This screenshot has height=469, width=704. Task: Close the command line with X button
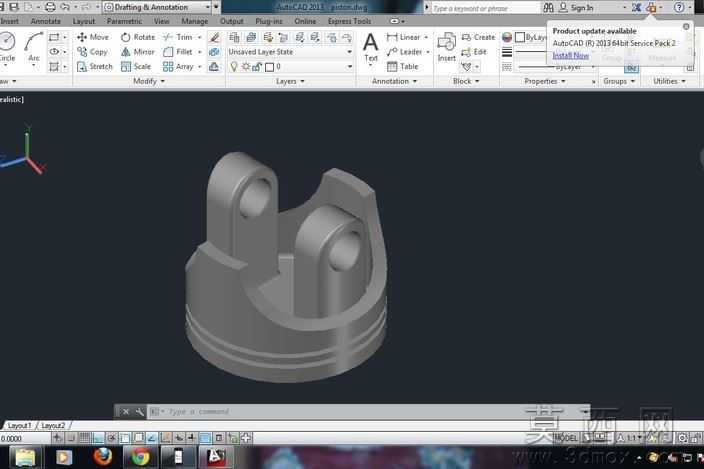[126, 412]
